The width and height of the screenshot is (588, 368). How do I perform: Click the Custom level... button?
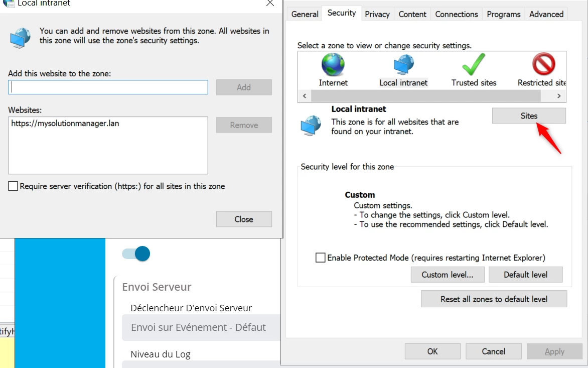click(448, 275)
